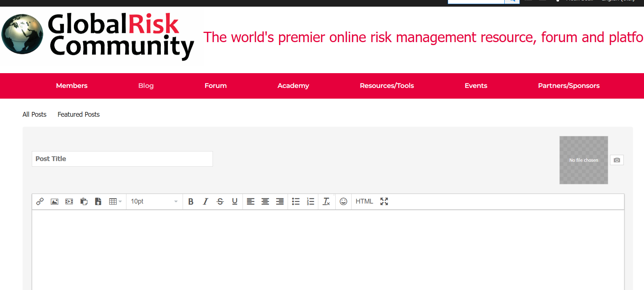Click the insert media video icon
644x290 pixels.
[x=69, y=201]
